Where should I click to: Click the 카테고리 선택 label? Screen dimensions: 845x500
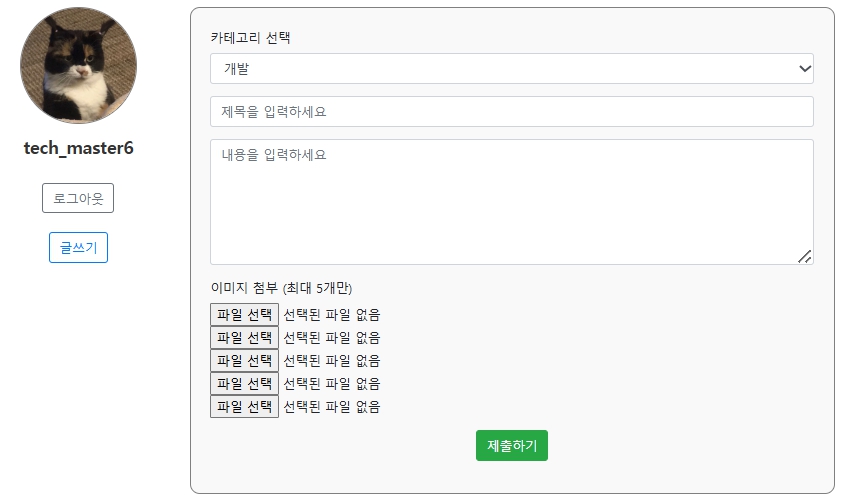[251, 38]
